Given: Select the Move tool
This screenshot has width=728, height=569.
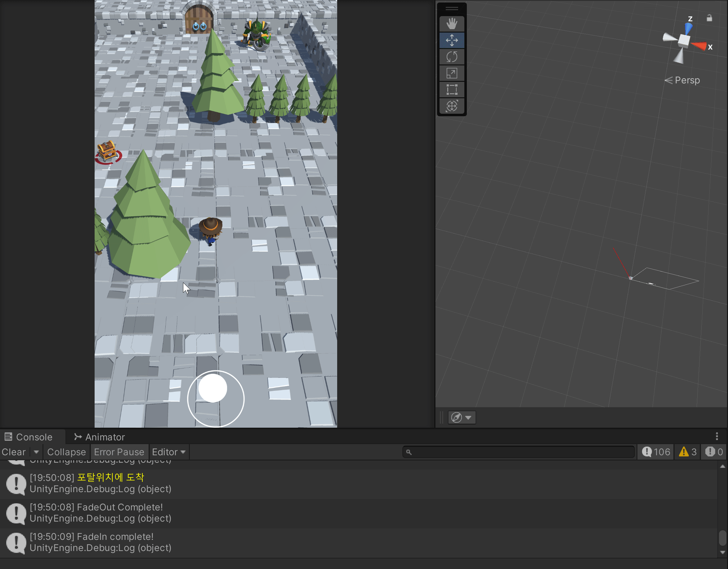Looking at the screenshot, I should pos(452,40).
